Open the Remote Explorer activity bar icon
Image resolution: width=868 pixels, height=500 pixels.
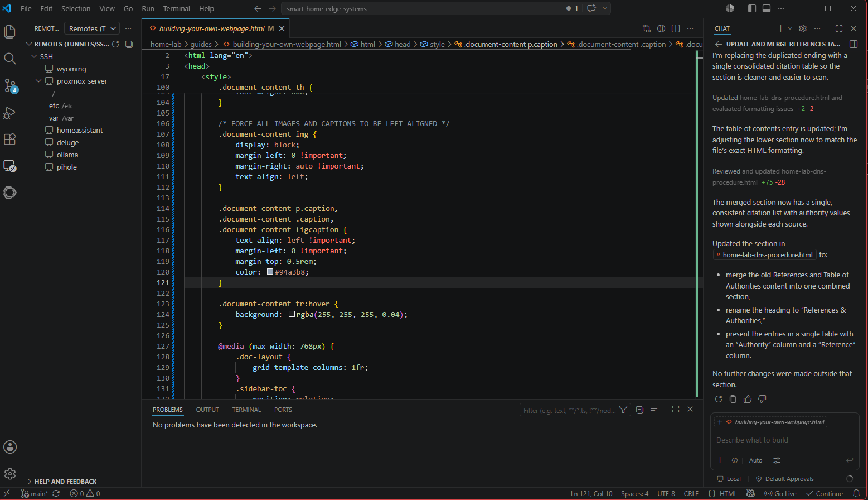[x=9, y=166]
